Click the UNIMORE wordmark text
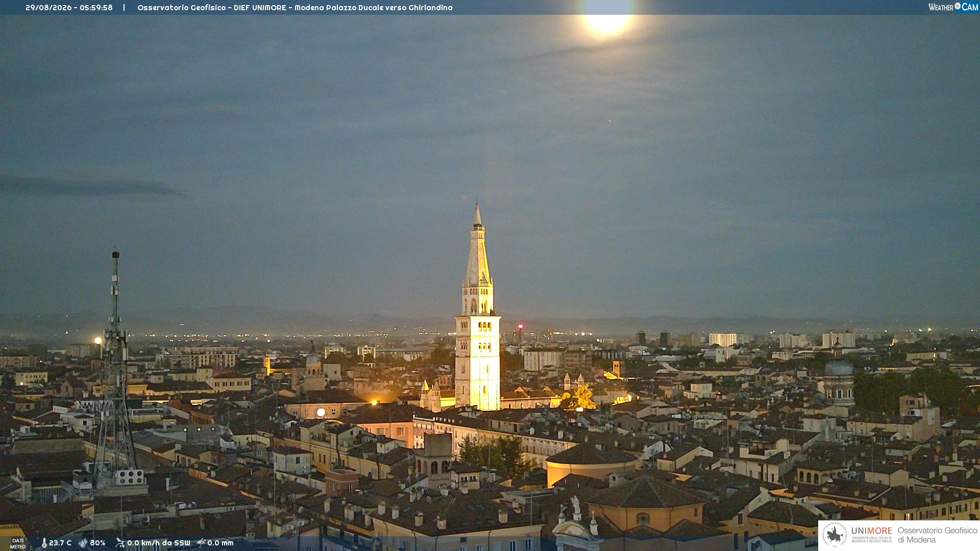The image size is (980, 551). coord(872,531)
